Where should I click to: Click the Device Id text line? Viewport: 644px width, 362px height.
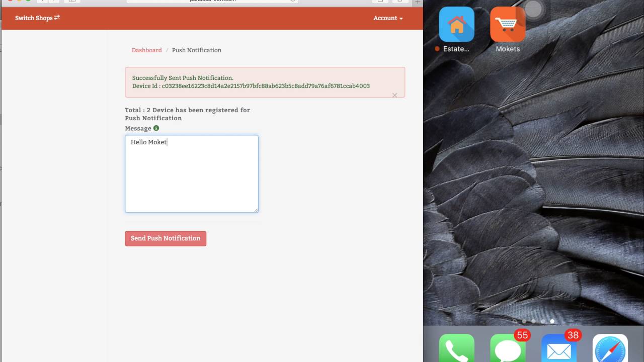tap(251, 86)
